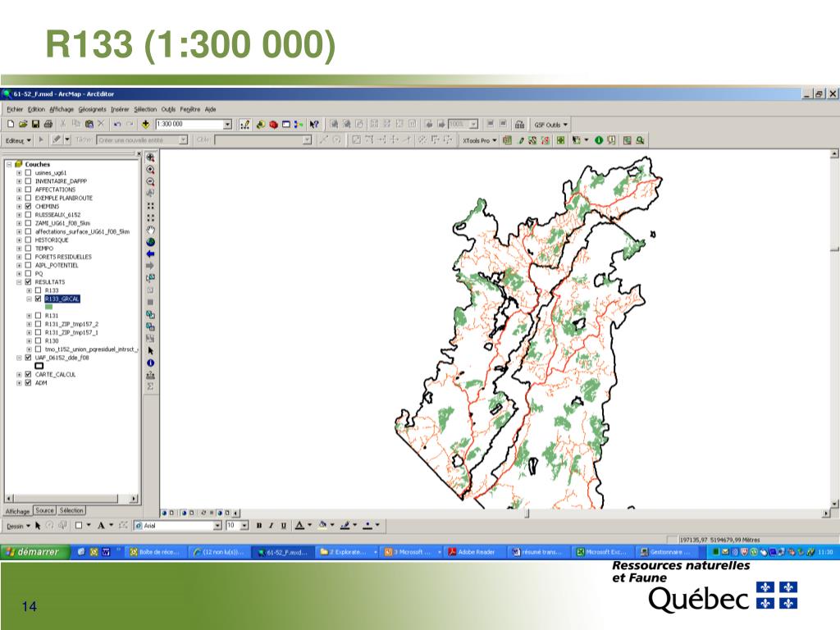Open Microsoft Excel taskbar button
The height and width of the screenshot is (630, 840).
click(604, 552)
